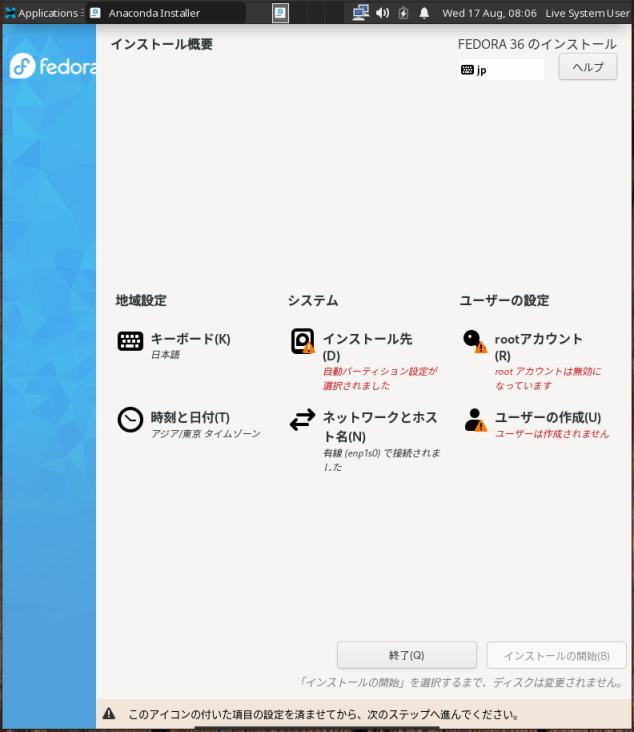
Task: Click the ヘルプ help button
Action: pos(588,67)
